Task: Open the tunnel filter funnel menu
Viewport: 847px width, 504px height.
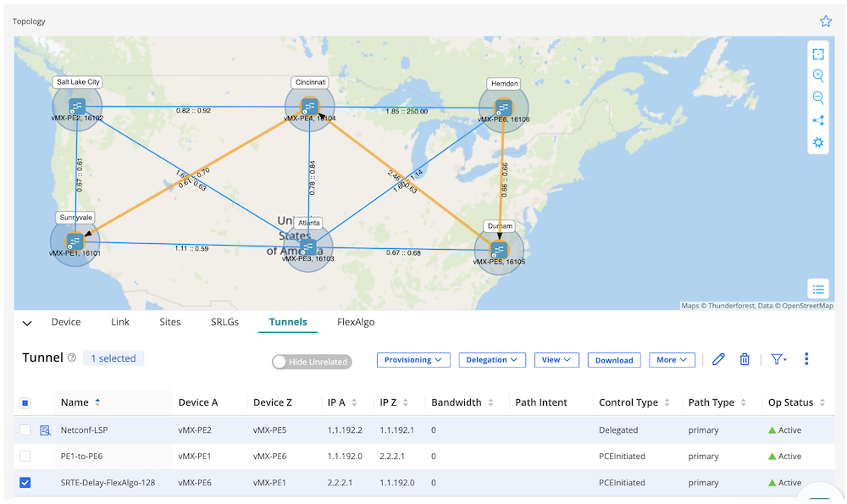Action: (778, 359)
